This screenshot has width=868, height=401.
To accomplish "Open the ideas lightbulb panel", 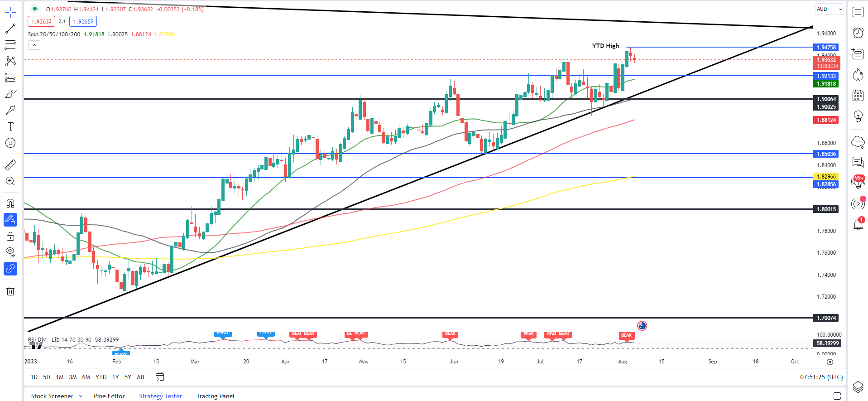I will 858,116.
